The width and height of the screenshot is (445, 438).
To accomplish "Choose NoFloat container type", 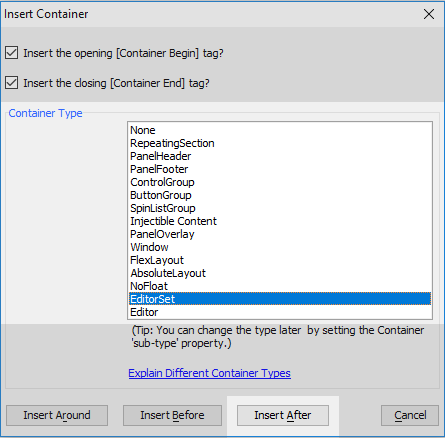I will click(280, 286).
